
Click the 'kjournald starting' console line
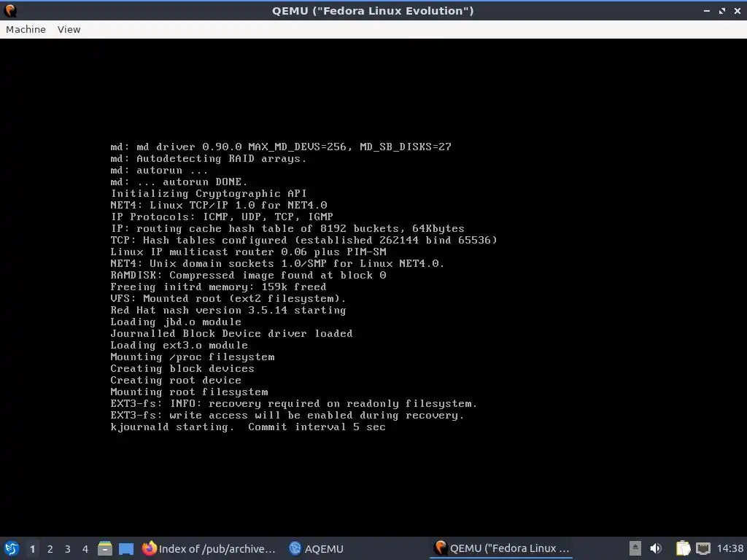click(248, 427)
